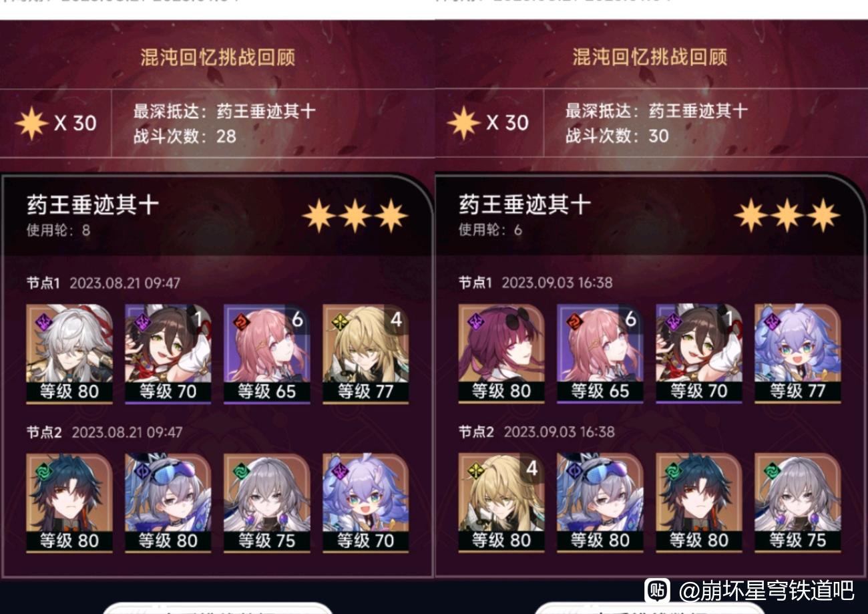Select Kafka portrait at level 80
Viewport: 868px width, 614px height.
pyautogui.click(x=501, y=353)
